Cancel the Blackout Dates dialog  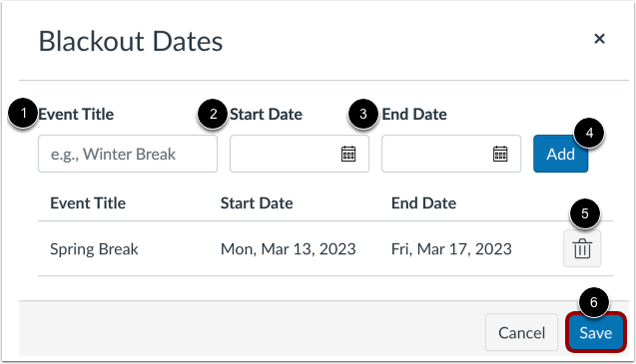pos(521,333)
